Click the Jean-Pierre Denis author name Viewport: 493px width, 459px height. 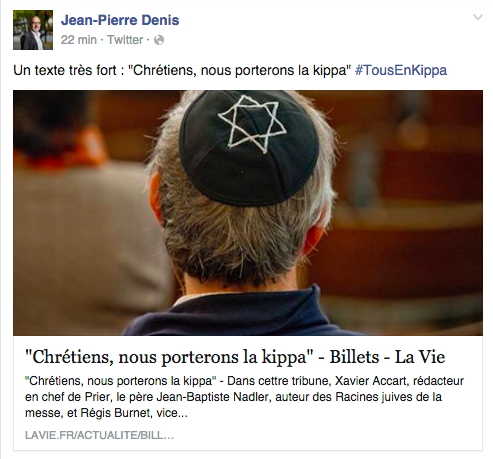point(120,20)
